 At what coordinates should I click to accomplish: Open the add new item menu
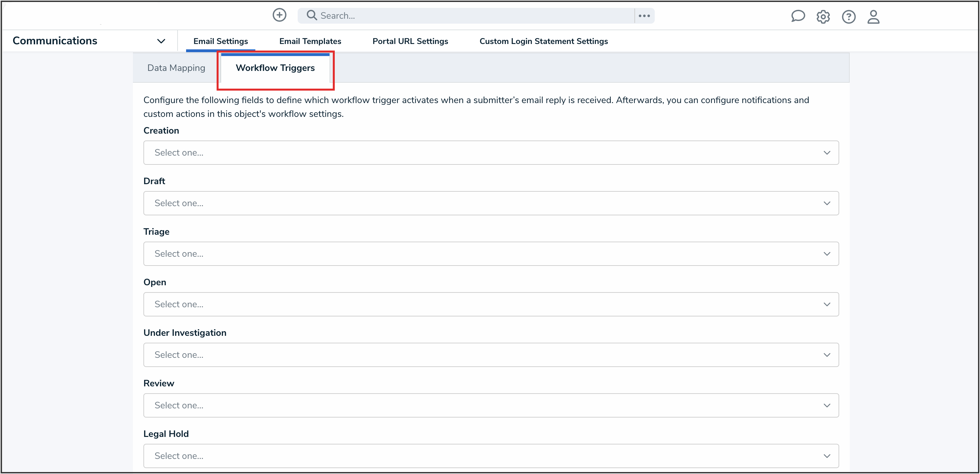click(280, 15)
